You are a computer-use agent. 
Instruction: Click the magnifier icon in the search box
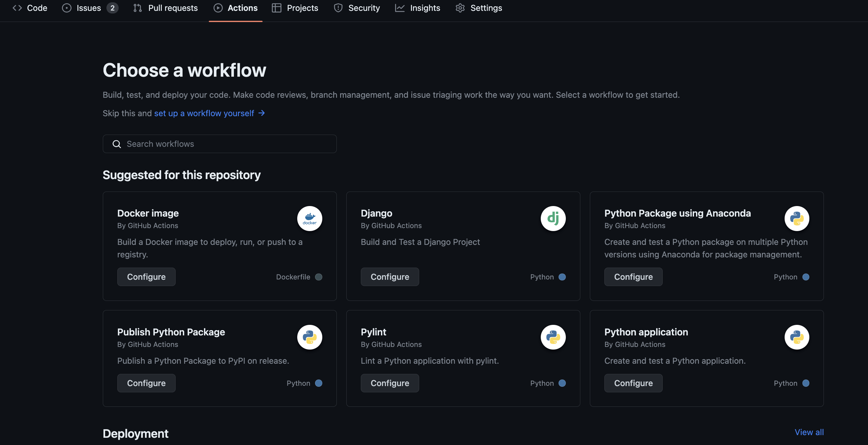[117, 144]
